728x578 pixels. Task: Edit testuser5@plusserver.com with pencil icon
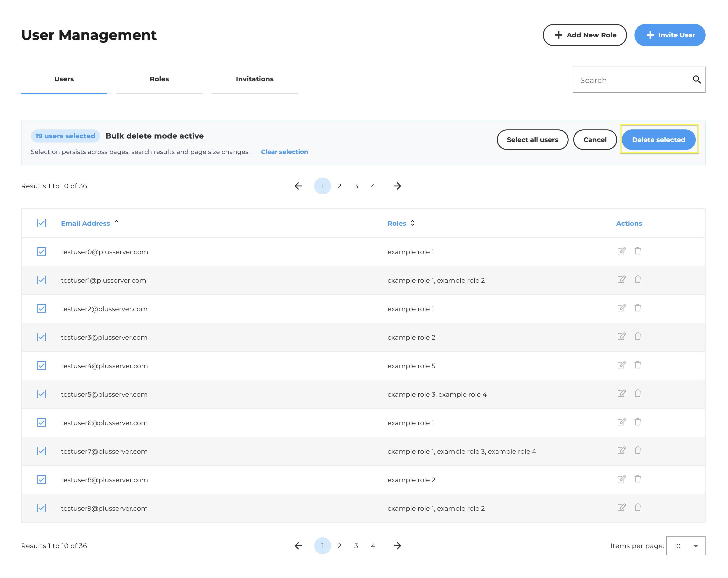tap(621, 393)
